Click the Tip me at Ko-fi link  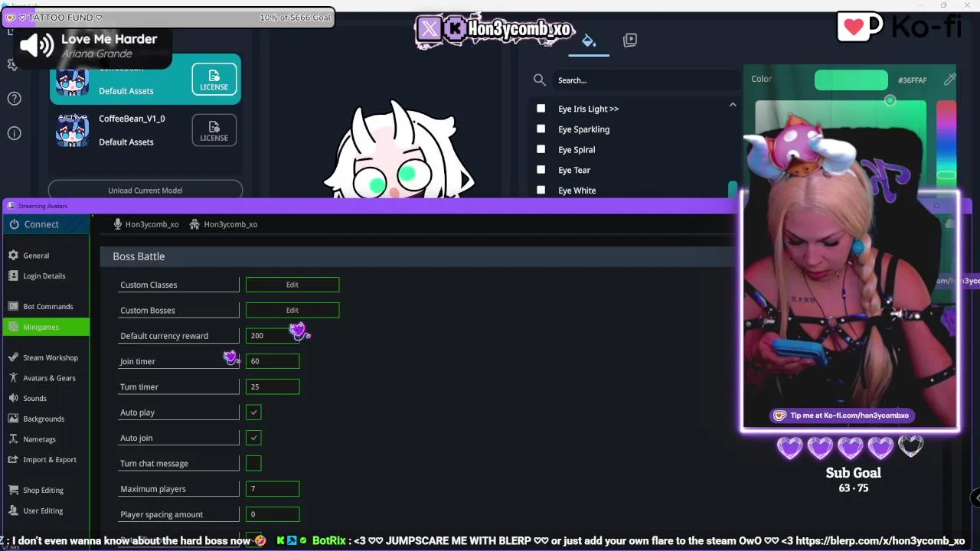841,416
